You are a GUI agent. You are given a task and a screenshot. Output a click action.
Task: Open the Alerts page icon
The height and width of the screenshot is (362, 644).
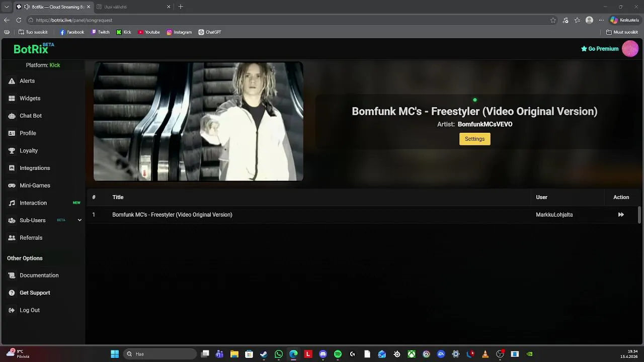pyautogui.click(x=12, y=81)
